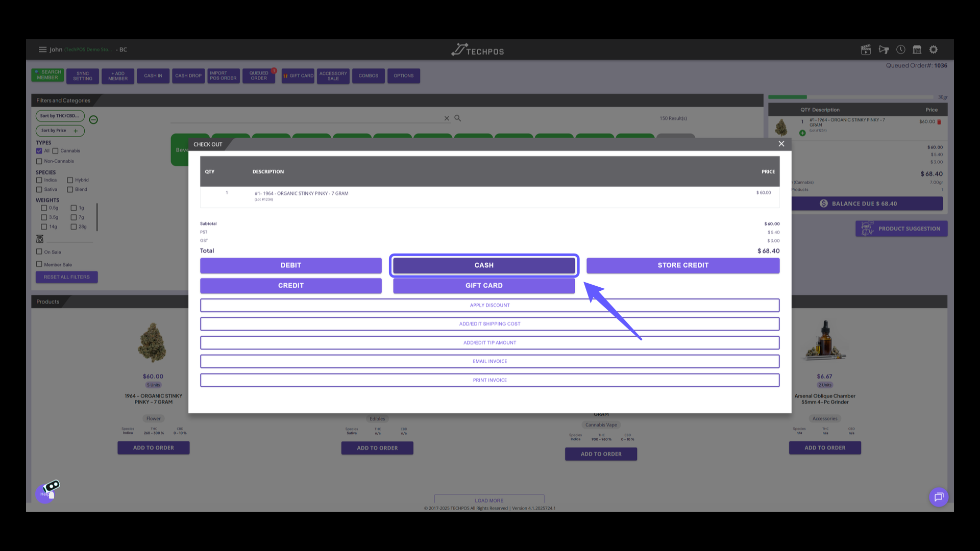
Task: Open the hamburger menu next to John
Action: point(42,49)
